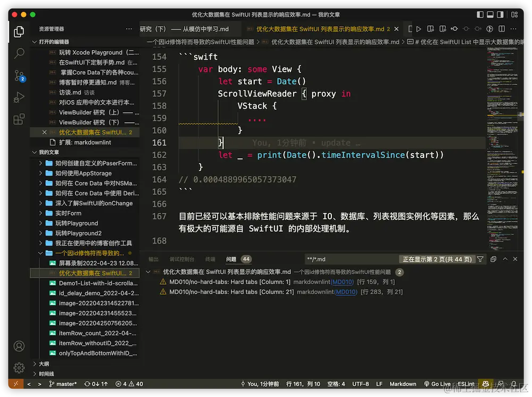
Task: Close the active 优化大数据集 tab
Action: pyautogui.click(x=396, y=29)
